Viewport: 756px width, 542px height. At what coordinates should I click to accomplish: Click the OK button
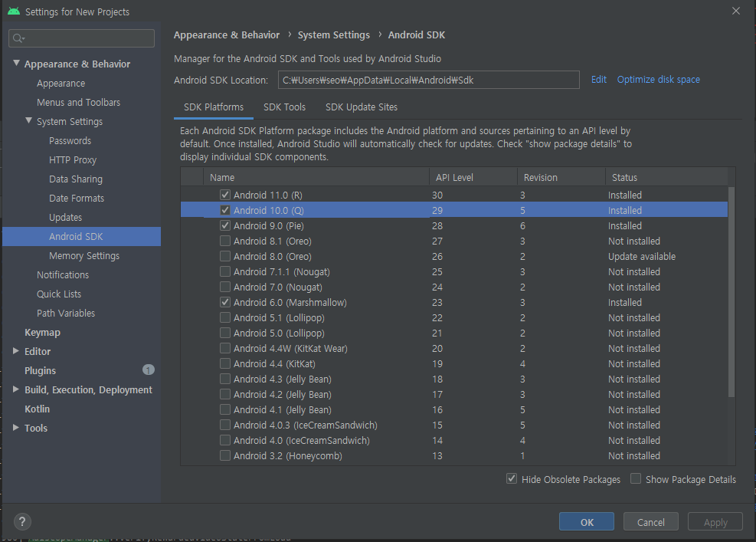[x=587, y=522]
